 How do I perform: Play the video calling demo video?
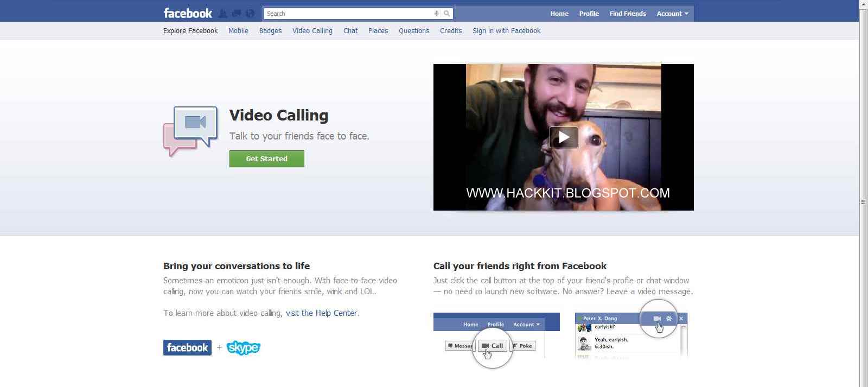click(x=564, y=137)
